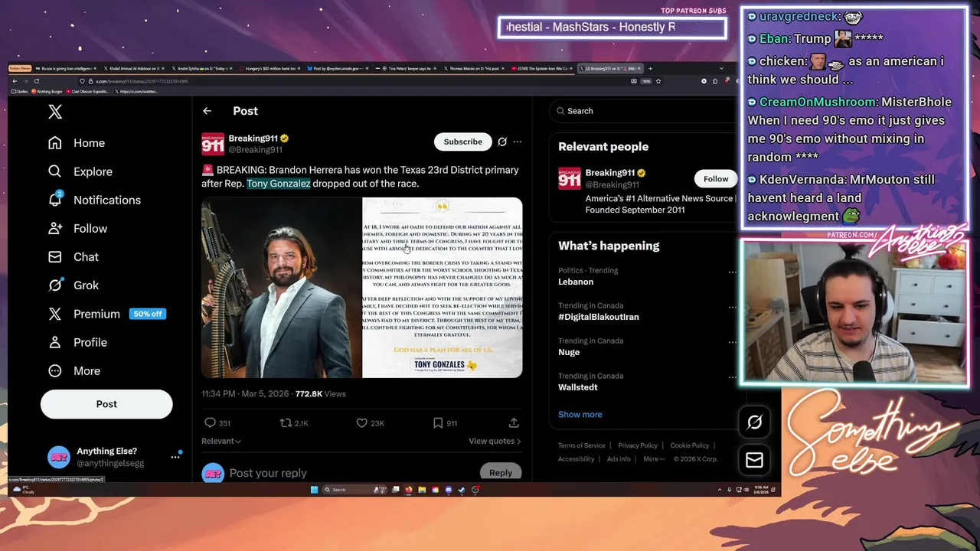980x551 pixels.
Task: Open Dailies bookmarks folder
Action: (x=19, y=91)
